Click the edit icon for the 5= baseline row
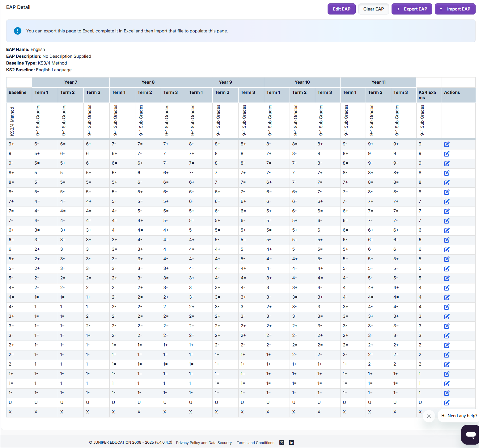This screenshot has width=479, height=448. point(447,269)
